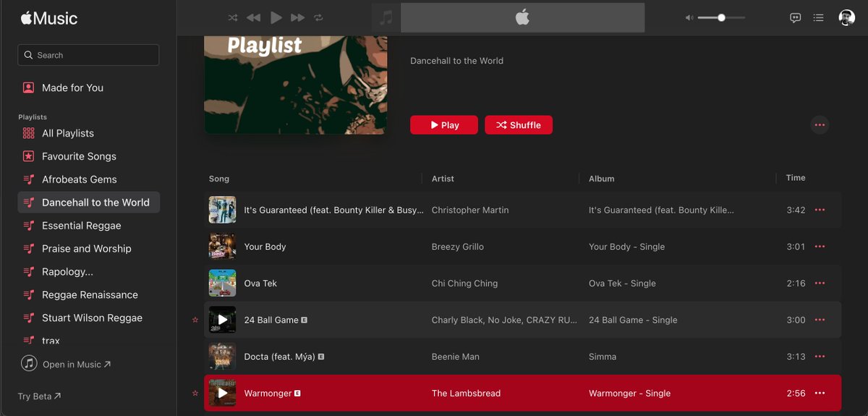Open more options for Warmonger
868x416 pixels.
click(x=820, y=393)
